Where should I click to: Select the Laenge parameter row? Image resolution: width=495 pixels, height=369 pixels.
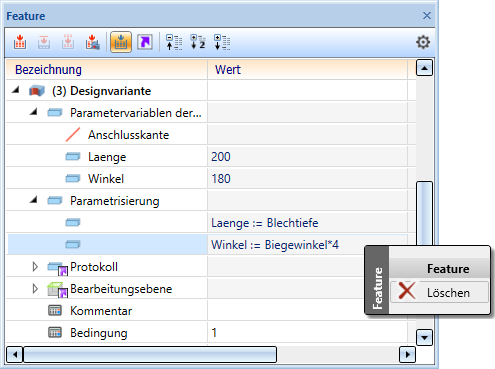[x=211, y=157]
